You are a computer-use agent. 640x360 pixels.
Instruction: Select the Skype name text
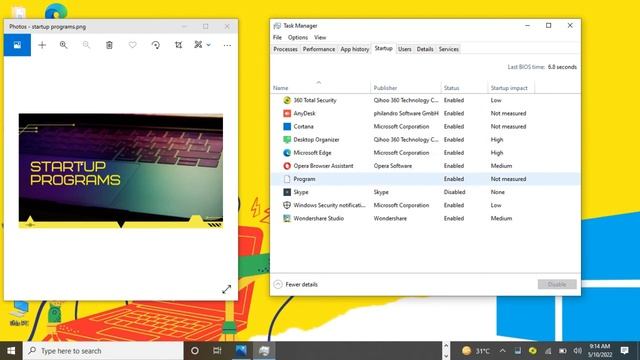tap(301, 192)
